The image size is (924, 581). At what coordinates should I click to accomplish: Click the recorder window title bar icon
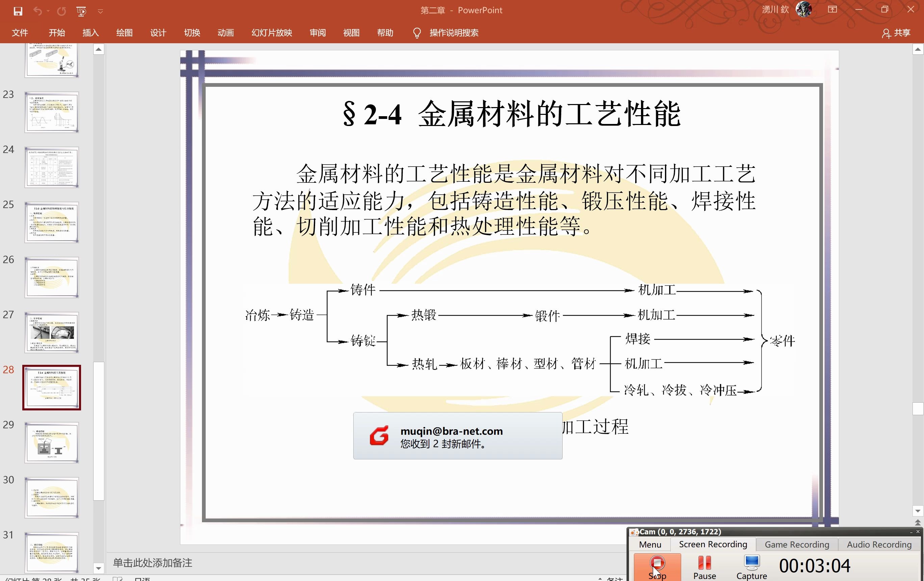[x=634, y=532]
